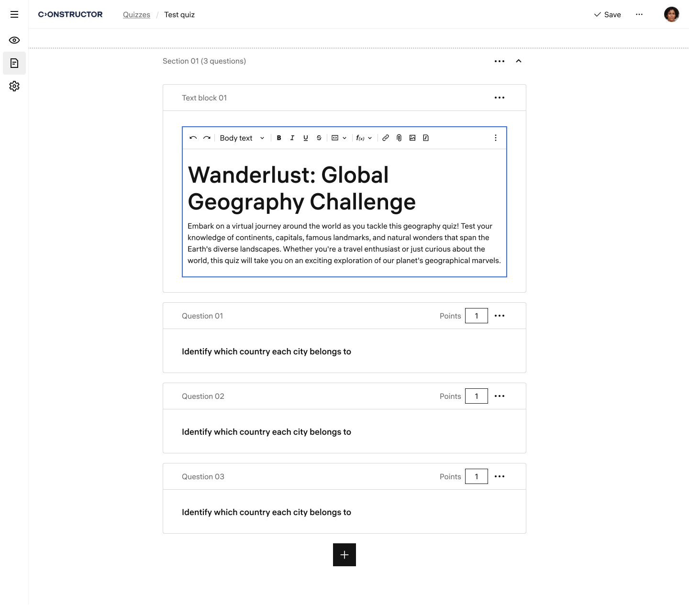Open Text block 01 options menu

(x=500, y=98)
